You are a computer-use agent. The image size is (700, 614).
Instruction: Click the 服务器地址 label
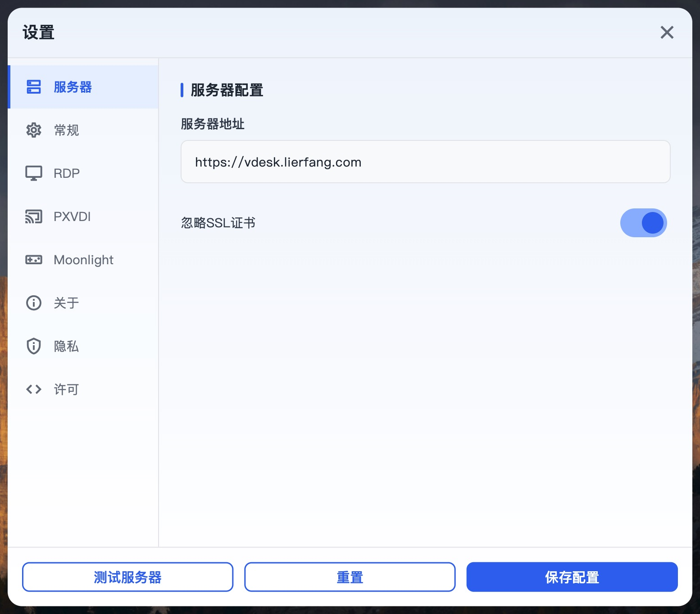[213, 124]
